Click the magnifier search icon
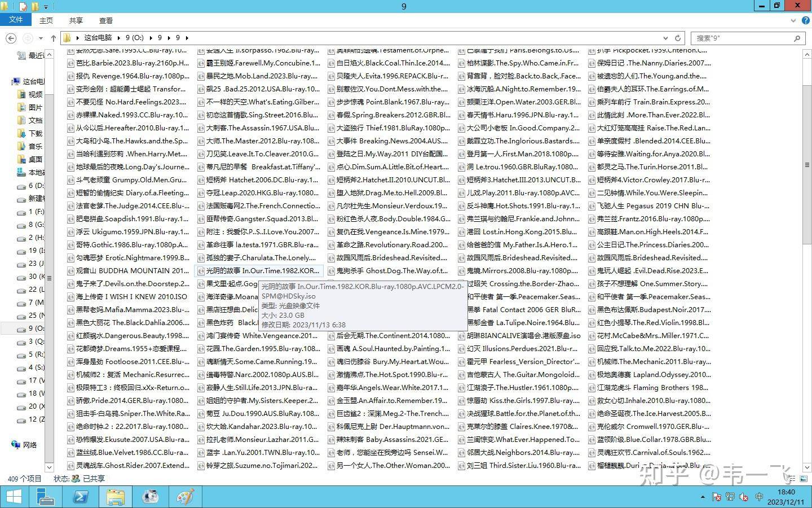This screenshot has width=812, height=508. (x=797, y=38)
